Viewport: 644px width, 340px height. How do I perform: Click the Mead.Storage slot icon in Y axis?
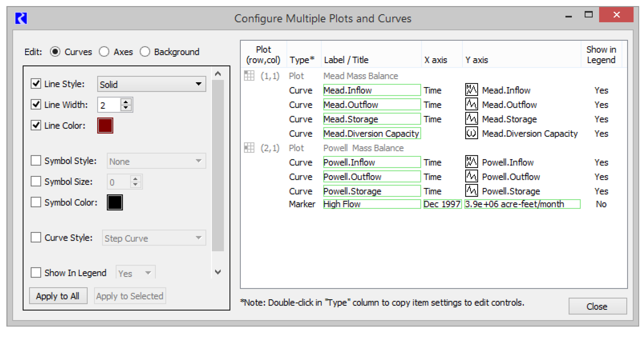(x=471, y=119)
